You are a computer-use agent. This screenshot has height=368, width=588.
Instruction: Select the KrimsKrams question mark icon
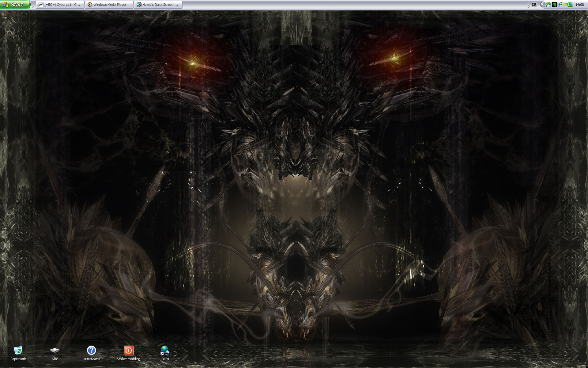click(x=92, y=353)
